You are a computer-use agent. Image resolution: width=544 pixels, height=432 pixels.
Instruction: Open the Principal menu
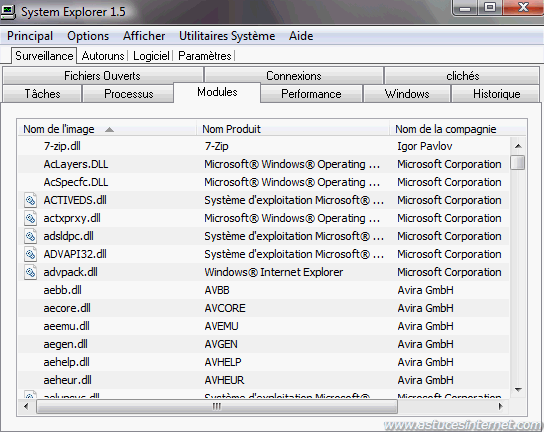pyautogui.click(x=30, y=36)
